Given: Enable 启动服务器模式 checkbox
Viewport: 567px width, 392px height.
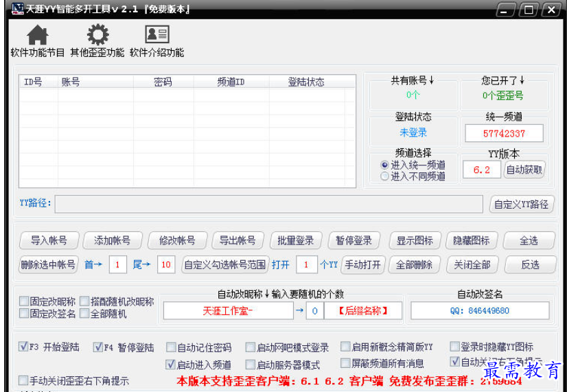Looking at the screenshot, I should (x=251, y=364).
